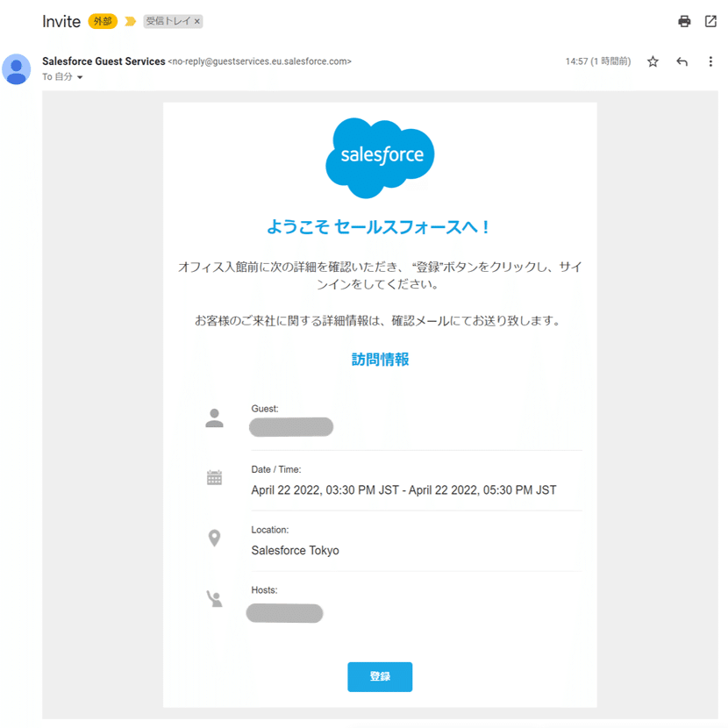Screen dimensions: 728x728
Task: Click the Hosts waving person icon
Action: tap(214, 598)
